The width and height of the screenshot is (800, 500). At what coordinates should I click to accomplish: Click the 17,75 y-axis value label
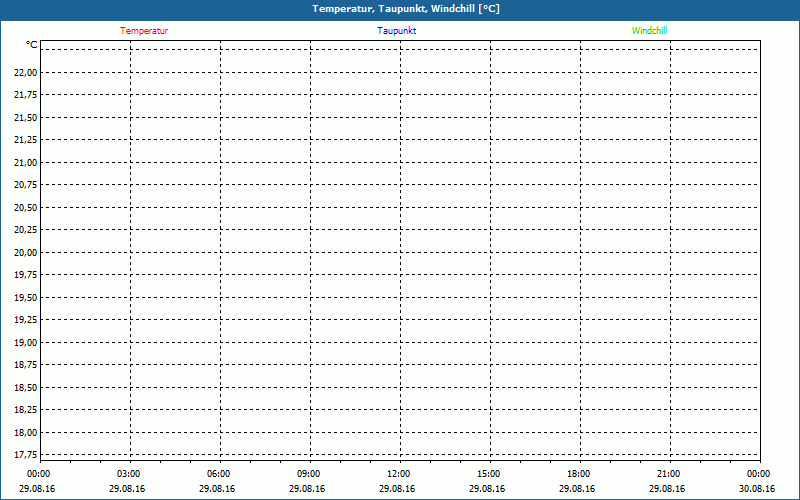26,455
